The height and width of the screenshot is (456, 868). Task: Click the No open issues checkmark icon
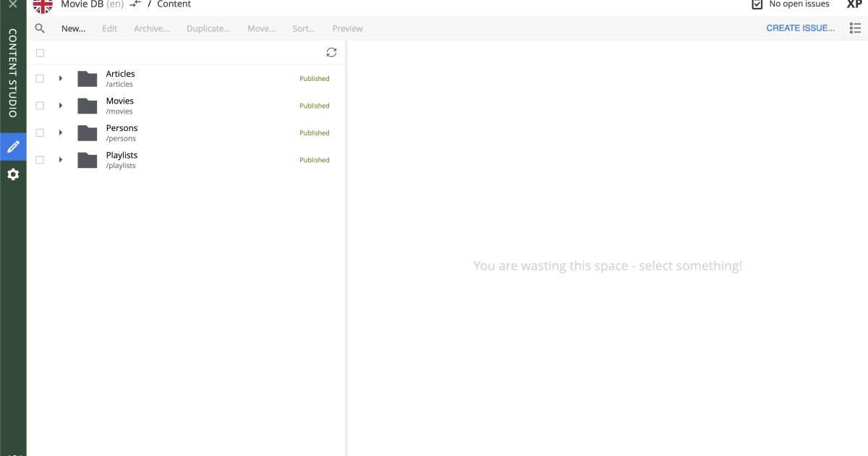click(757, 4)
